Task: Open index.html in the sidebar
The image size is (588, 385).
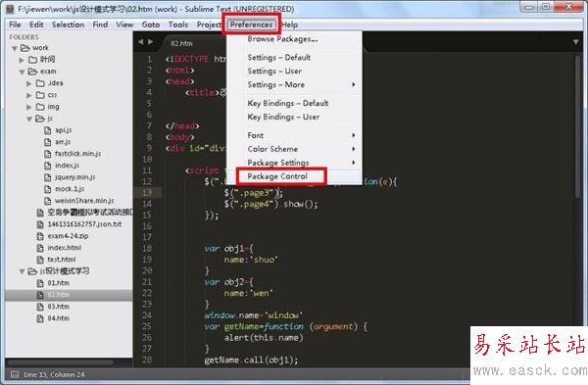Action: pyautogui.click(x=64, y=248)
